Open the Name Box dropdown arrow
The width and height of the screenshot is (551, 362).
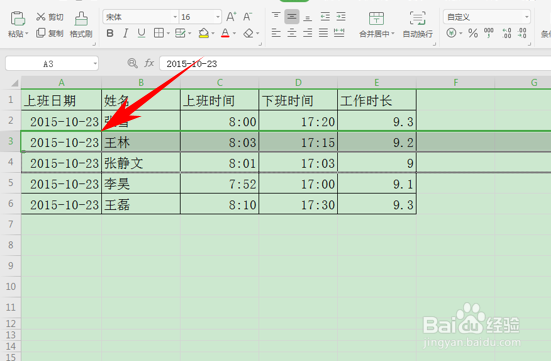(x=95, y=64)
